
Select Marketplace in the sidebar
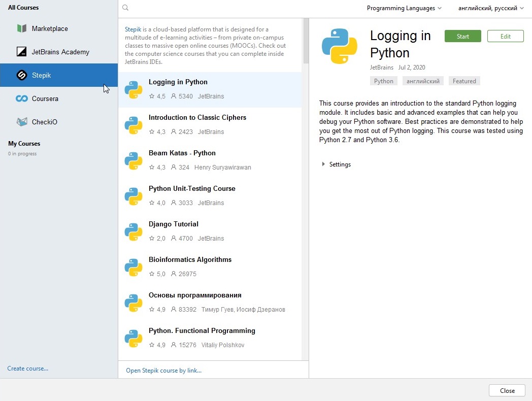(x=59, y=28)
